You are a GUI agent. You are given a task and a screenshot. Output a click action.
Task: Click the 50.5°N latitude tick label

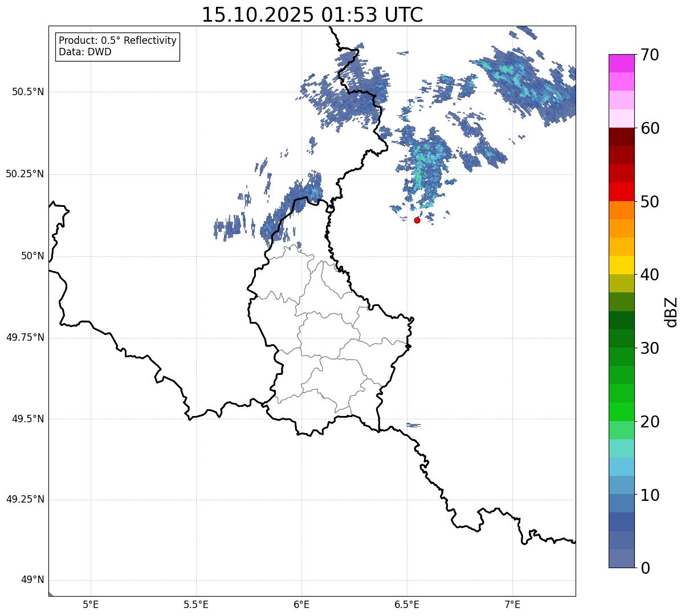[x=28, y=92]
